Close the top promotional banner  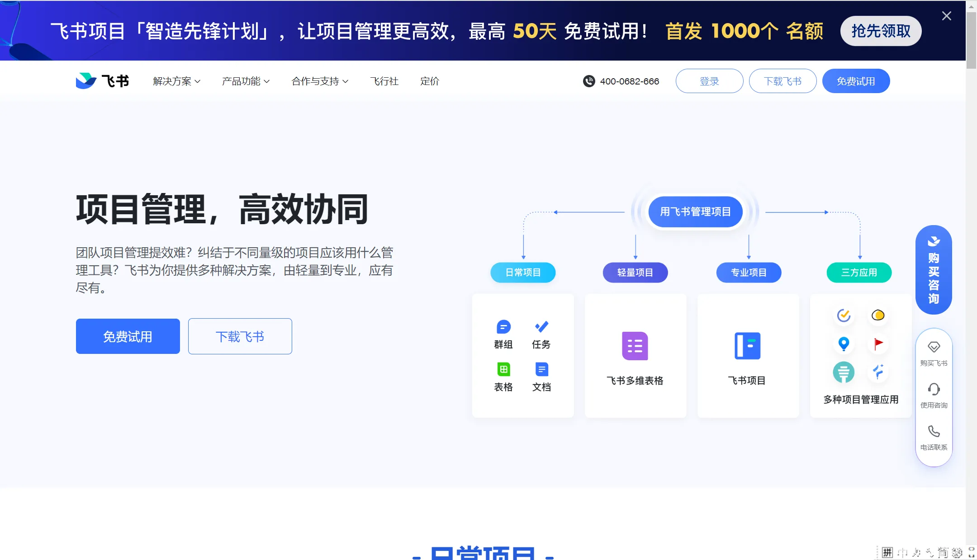point(947,16)
